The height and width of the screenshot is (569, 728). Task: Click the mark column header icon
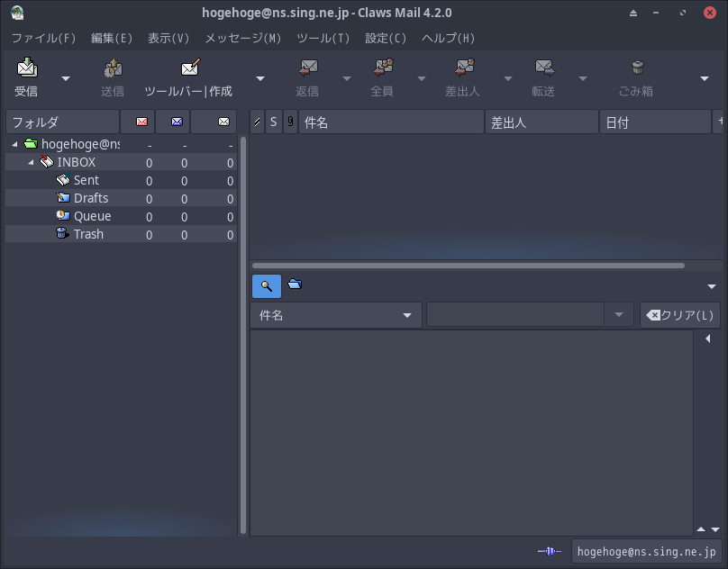pyautogui.click(x=257, y=122)
